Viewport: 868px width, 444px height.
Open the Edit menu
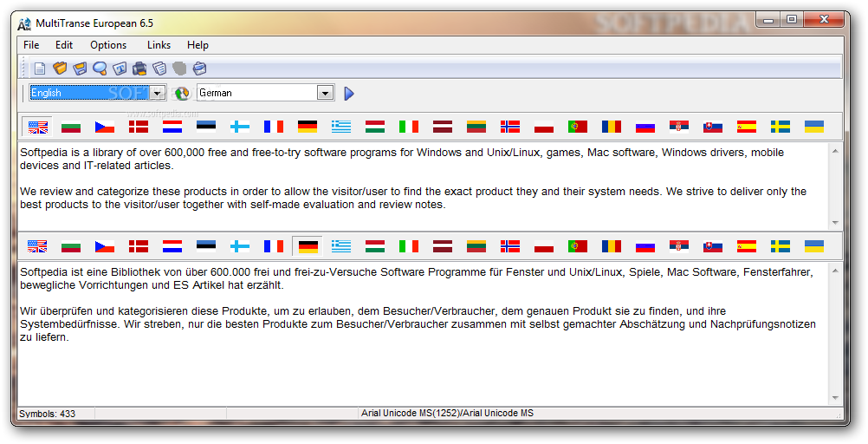tap(63, 45)
